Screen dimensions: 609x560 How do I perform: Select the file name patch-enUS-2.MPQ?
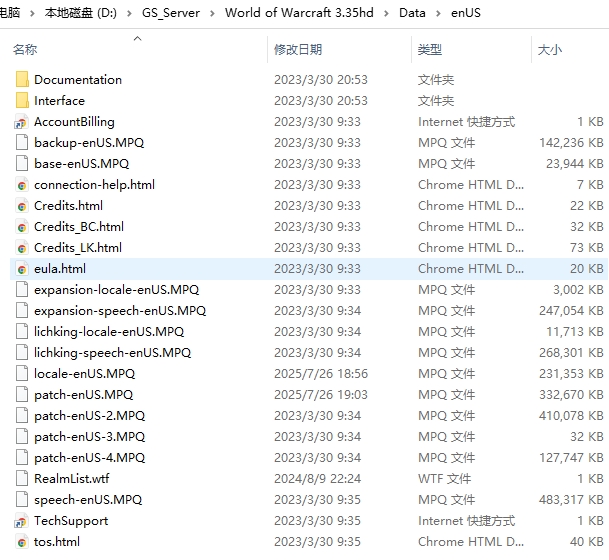pos(89,416)
